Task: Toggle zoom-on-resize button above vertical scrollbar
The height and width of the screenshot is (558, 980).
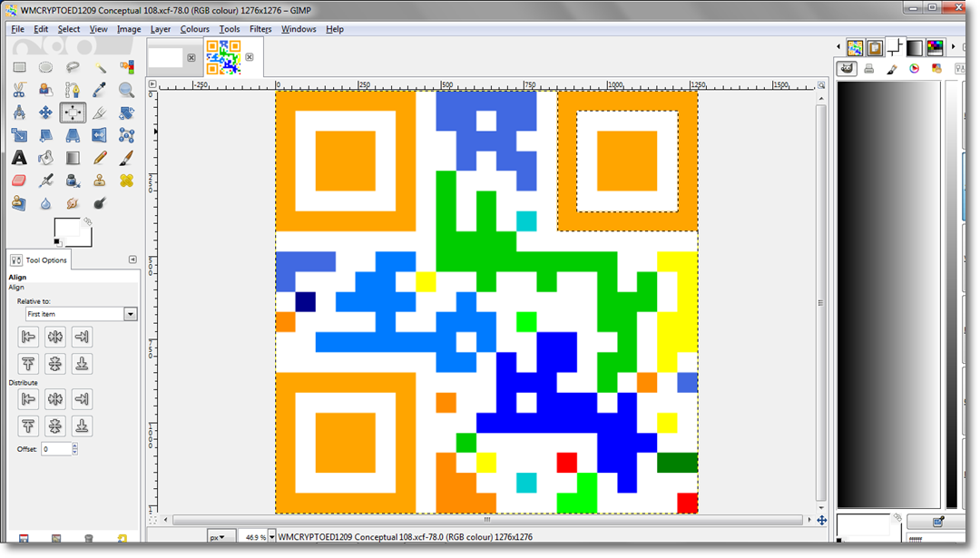Action: (x=821, y=85)
